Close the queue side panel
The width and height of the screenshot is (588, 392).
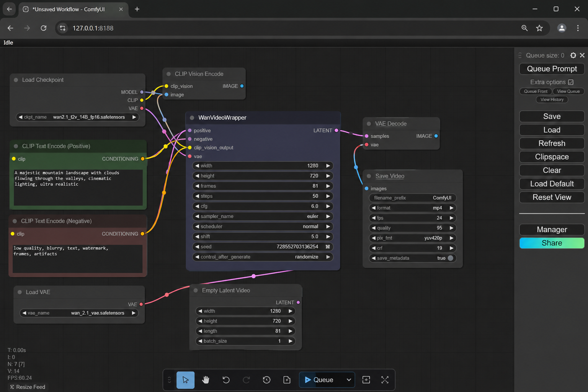[582, 56]
